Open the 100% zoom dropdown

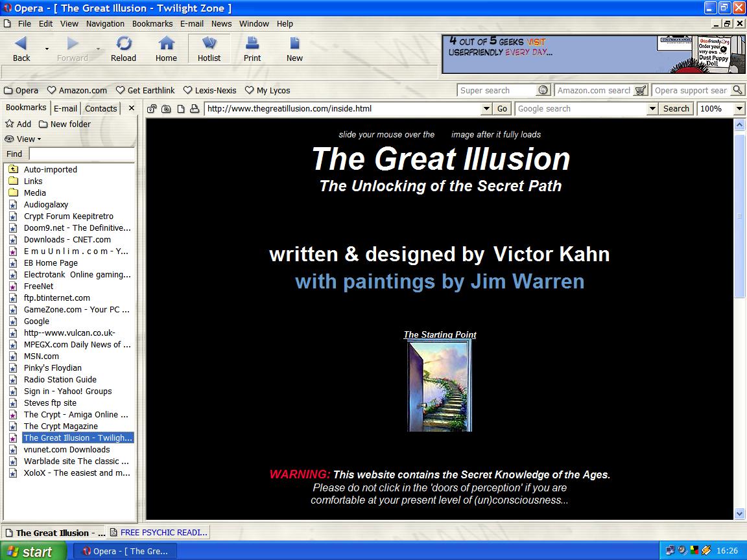point(739,109)
